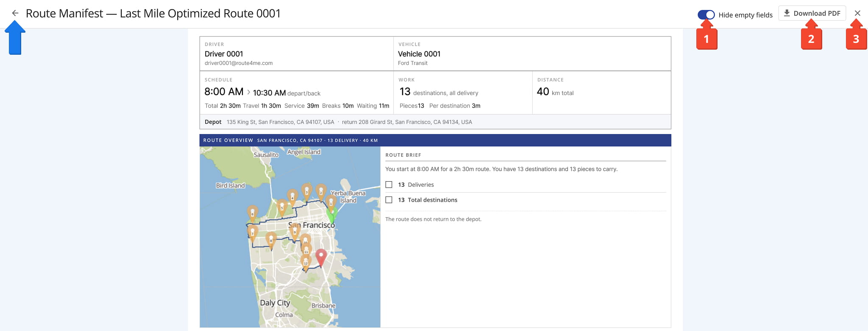Click the download arrow icon in Download PDF
The width and height of the screenshot is (868, 331).
(x=787, y=13)
